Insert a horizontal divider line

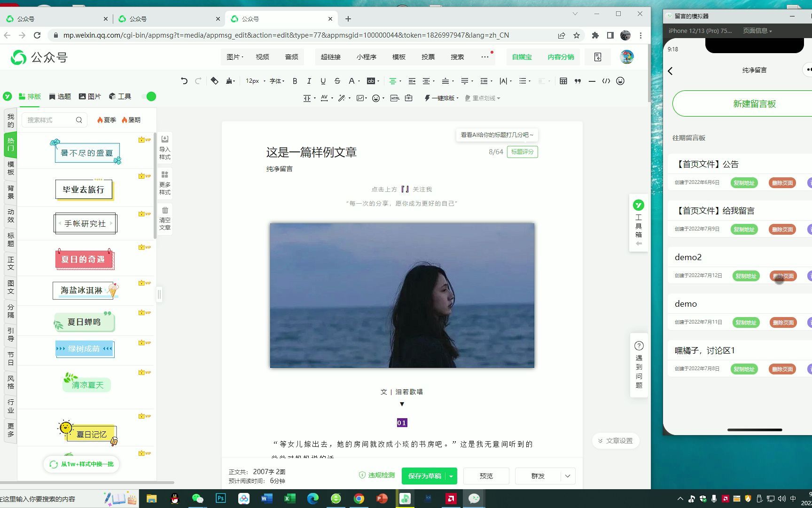592,81
